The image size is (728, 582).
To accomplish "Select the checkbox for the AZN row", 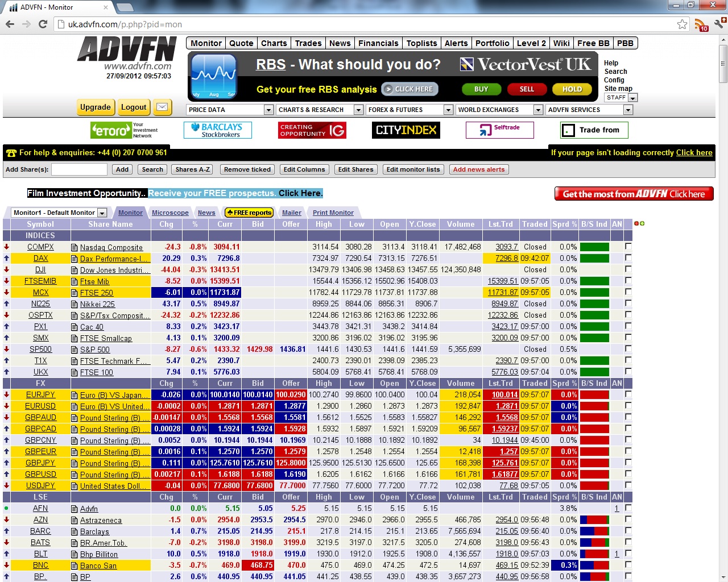I will [x=628, y=519].
